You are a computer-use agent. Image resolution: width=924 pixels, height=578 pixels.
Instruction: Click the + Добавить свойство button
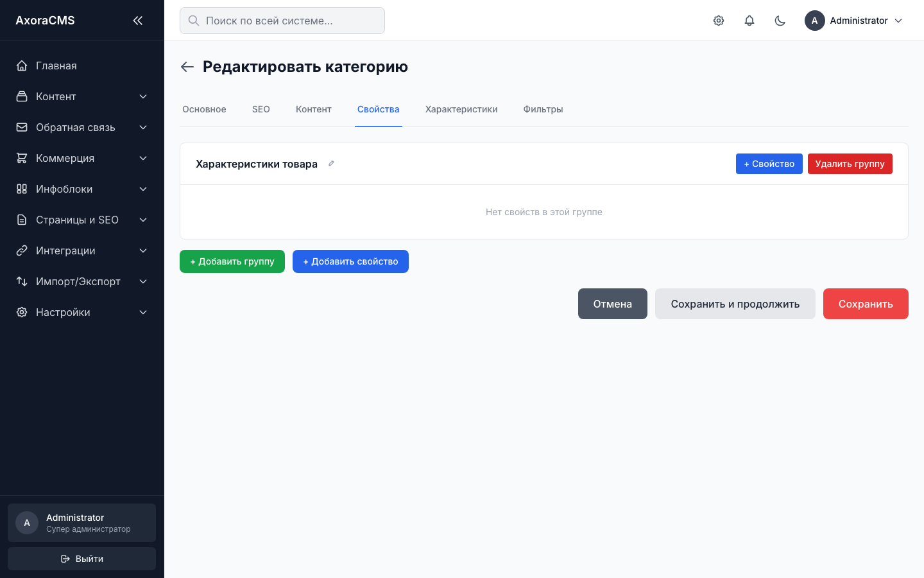click(350, 261)
